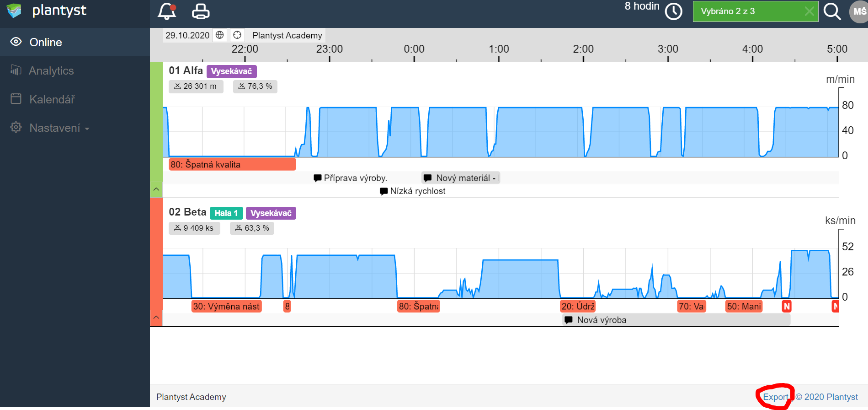Viewport: 868px width, 410px height.
Task: Click the Export link
Action: [x=776, y=397]
